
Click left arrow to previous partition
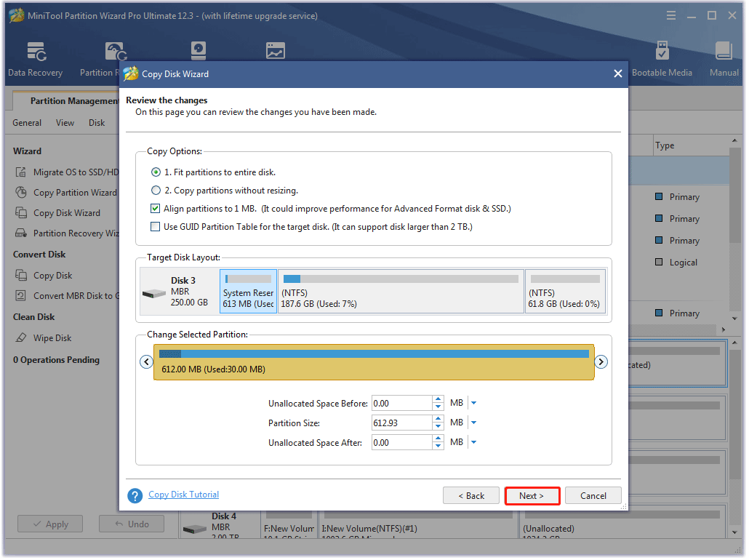tap(146, 361)
